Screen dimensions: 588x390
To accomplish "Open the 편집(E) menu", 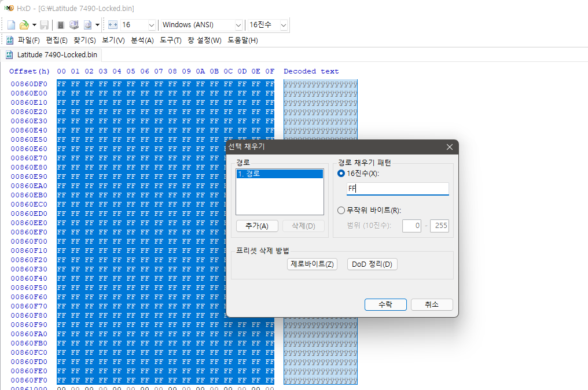I will tap(57, 41).
